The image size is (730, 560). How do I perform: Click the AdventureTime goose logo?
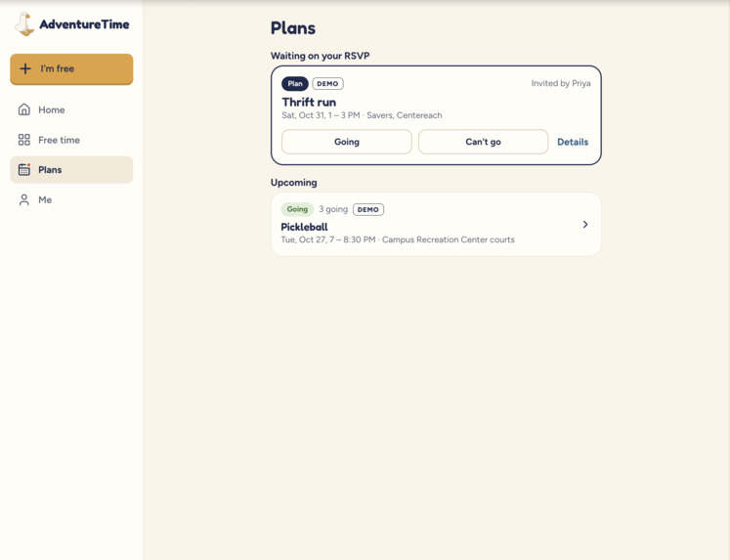pos(24,23)
